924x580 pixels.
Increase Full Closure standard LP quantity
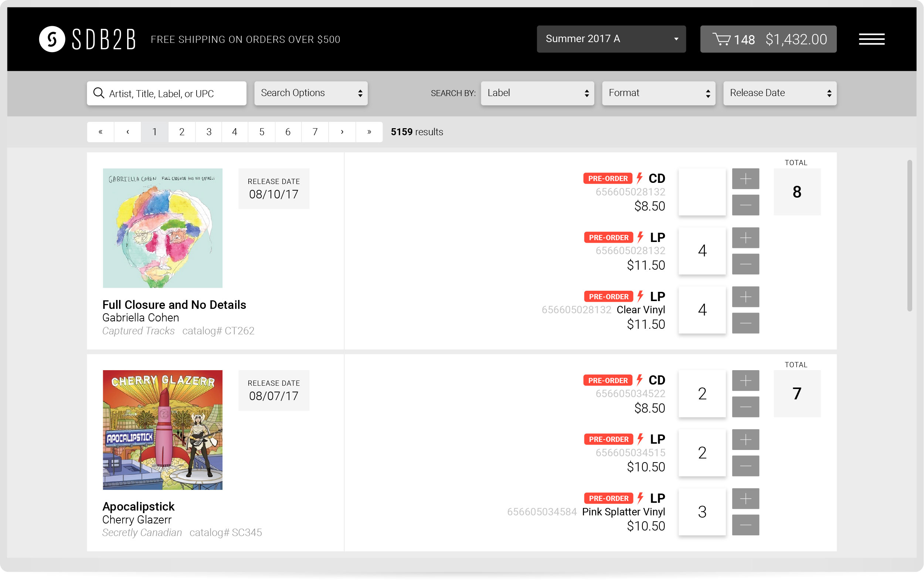(745, 238)
